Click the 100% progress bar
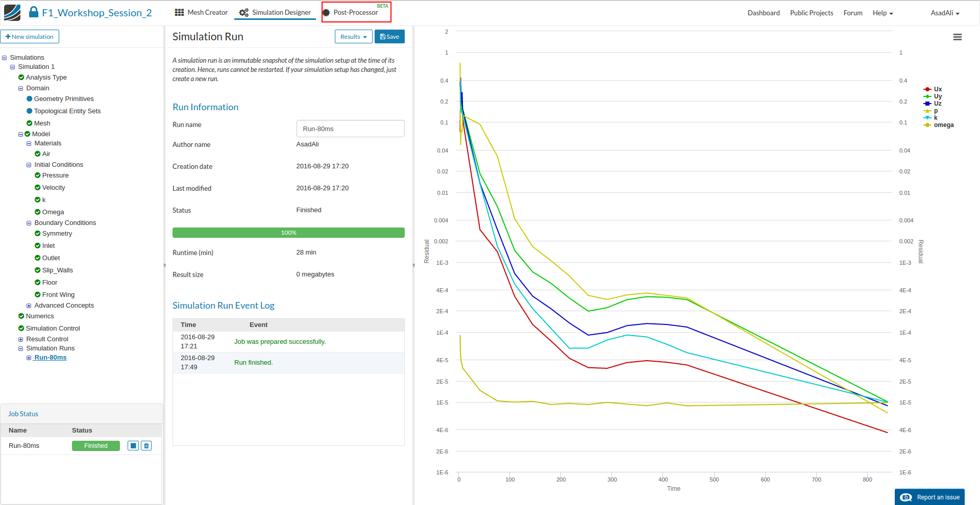Viewport: 980px width, 505px height. (288, 233)
